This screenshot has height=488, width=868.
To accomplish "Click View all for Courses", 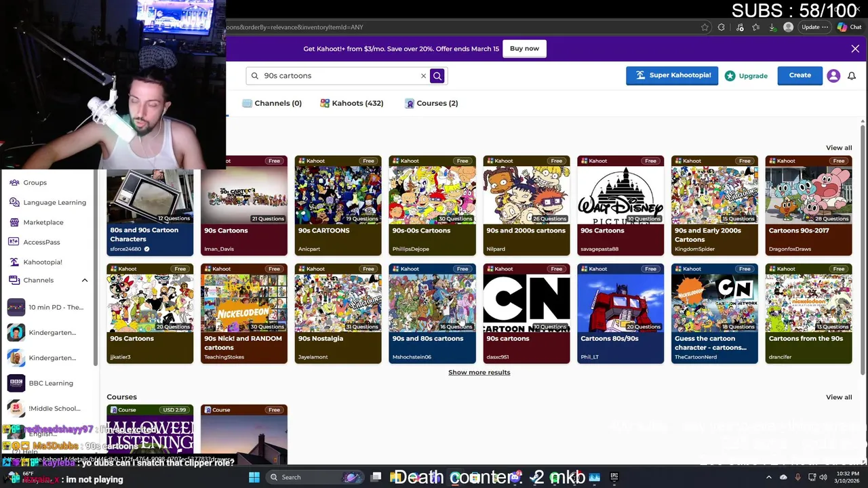I will (839, 397).
